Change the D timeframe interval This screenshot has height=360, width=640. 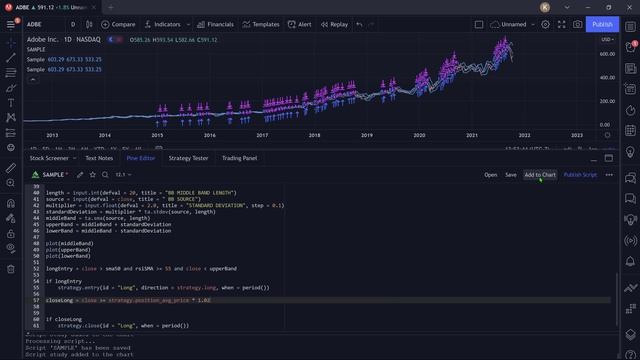coord(73,24)
